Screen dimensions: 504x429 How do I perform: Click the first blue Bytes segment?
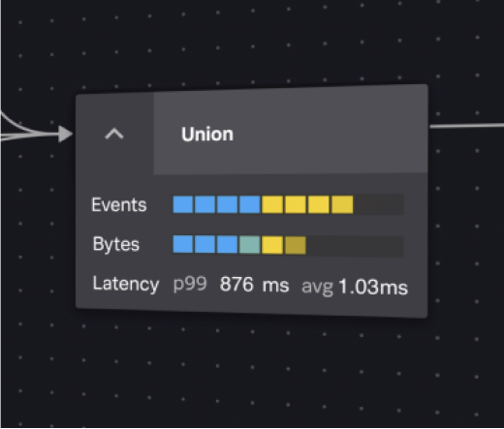pos(183,244)
